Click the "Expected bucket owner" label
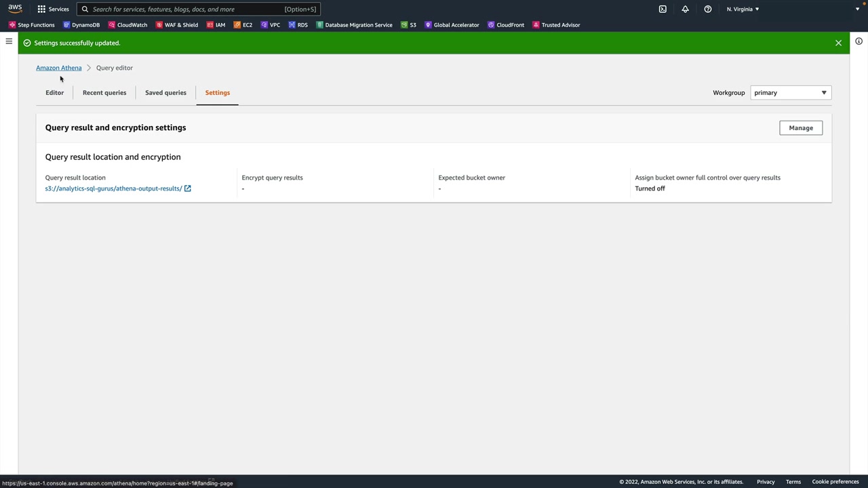Image resolution: width=868 pixels, height=488 pixels. [472, 178]
